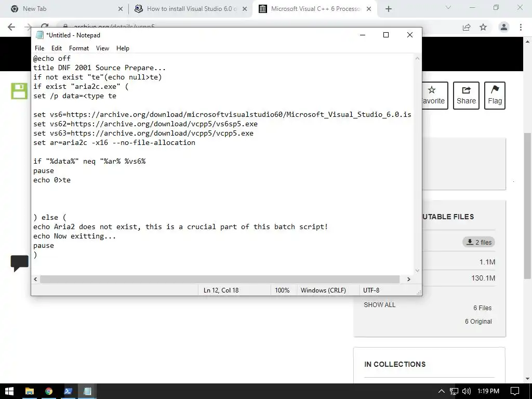Place cursor on the 'set vs62=' line
The height and width of the screenshot is (399, 532).
tap(145, 124)
